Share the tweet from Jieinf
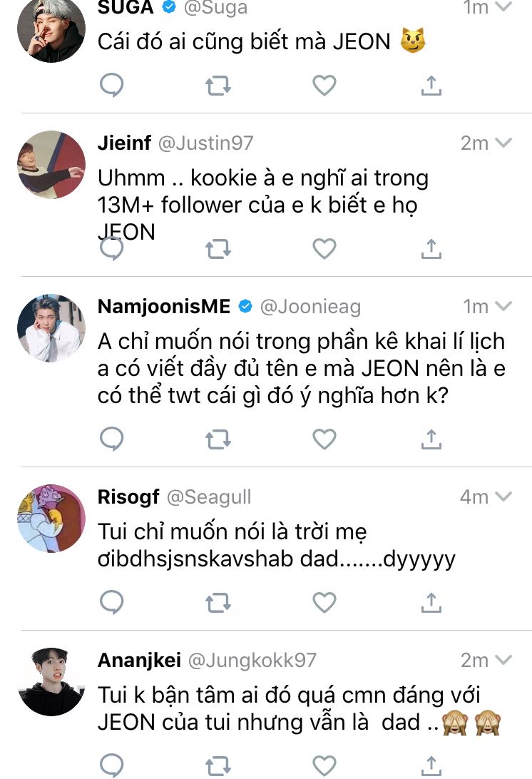The image size is (532, 779). click(431, 248)
